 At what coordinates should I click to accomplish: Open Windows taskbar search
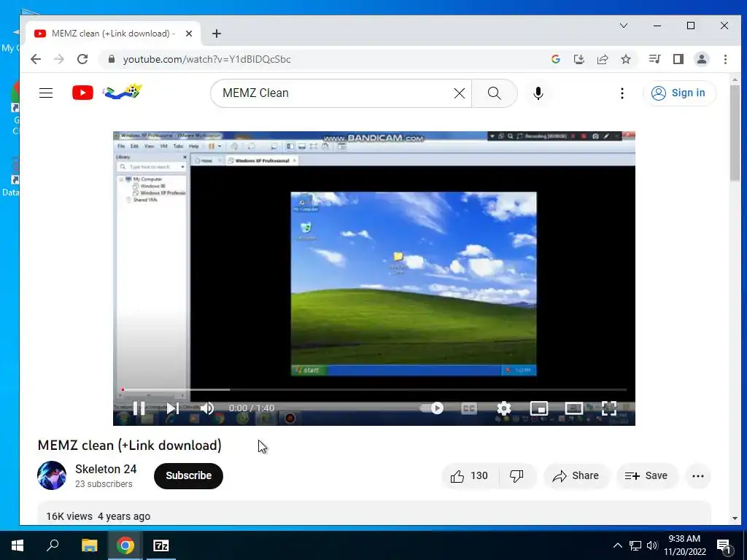(x=53, y=545)
